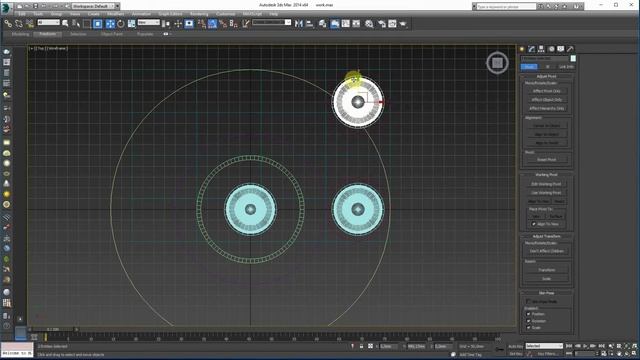Screen dimensions: 640x360
Task: Switch to the Hierarchy command panel tab
Action: 541,49
